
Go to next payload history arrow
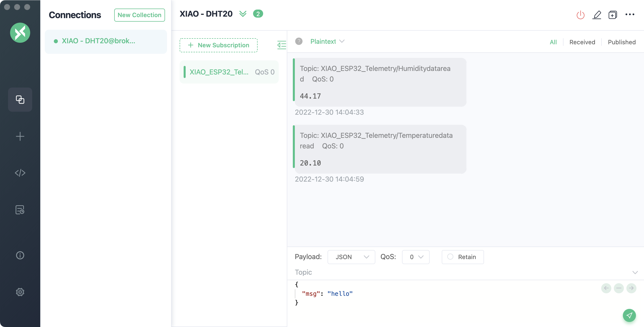point(631,288)
